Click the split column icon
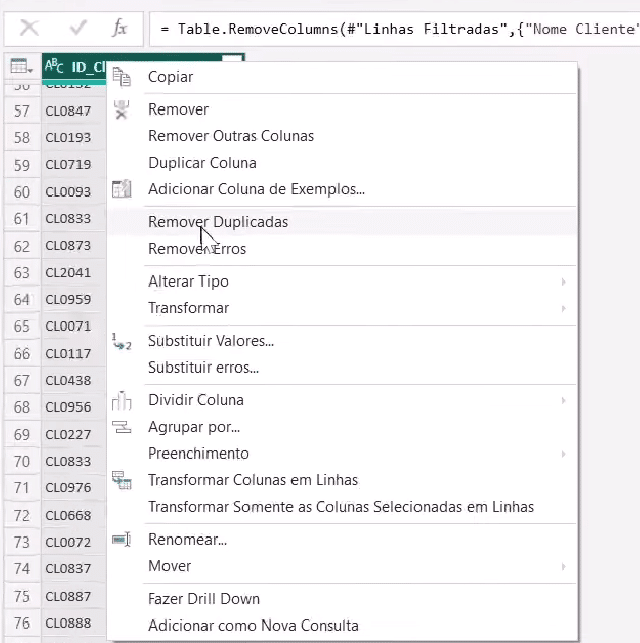This screenshot has width=640, height=643. pyautogui.click(x=122, y=400)
